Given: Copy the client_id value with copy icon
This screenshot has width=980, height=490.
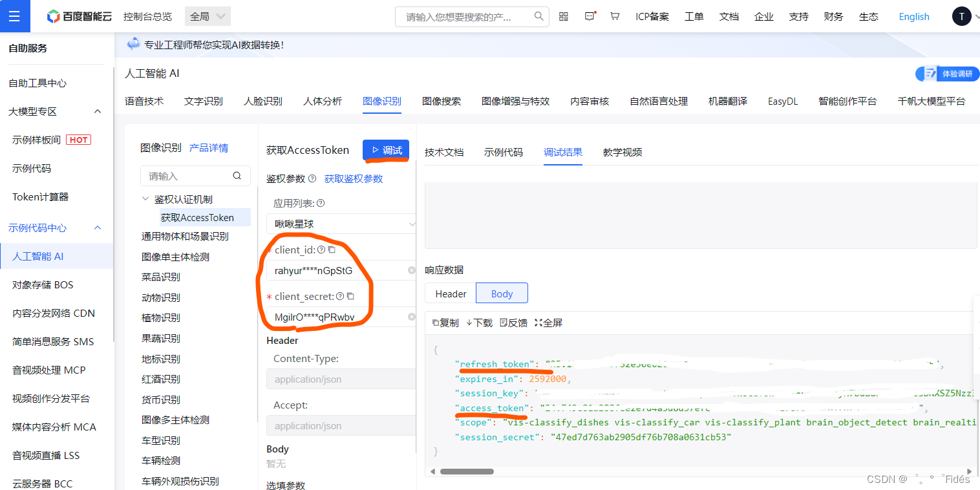Looking at the screenshot, I should pyautogui.click(x=332, y=250).
